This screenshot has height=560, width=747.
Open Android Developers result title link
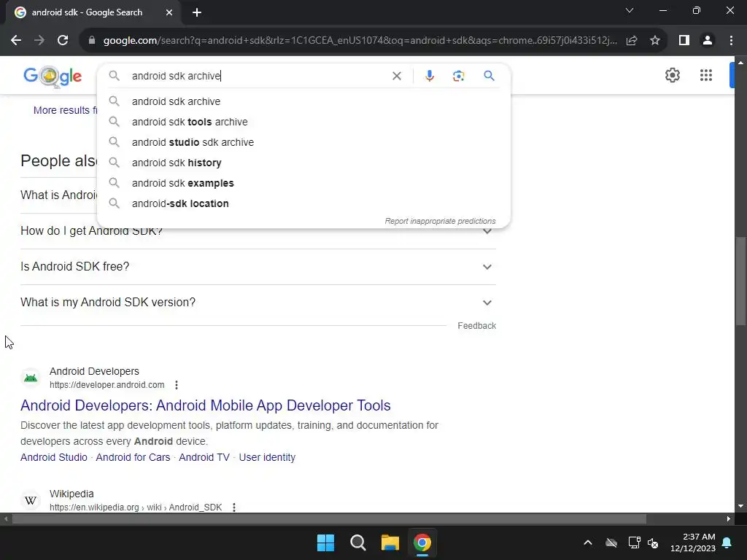[205, 405]
